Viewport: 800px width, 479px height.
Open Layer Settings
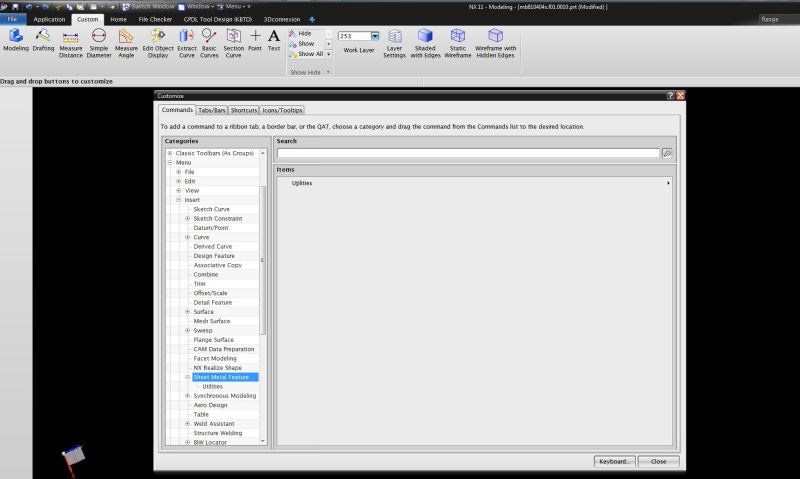point(394,43)
